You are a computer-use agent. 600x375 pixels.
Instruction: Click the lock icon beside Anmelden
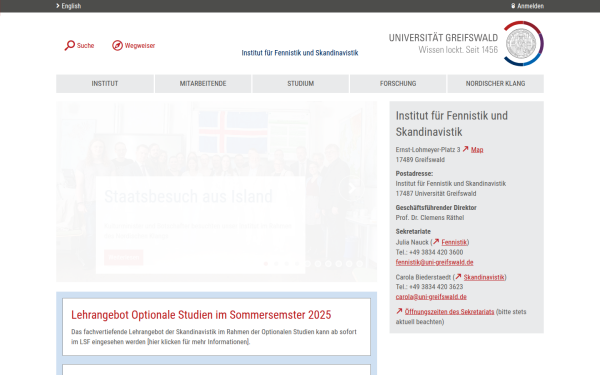[x=513, y=6]
